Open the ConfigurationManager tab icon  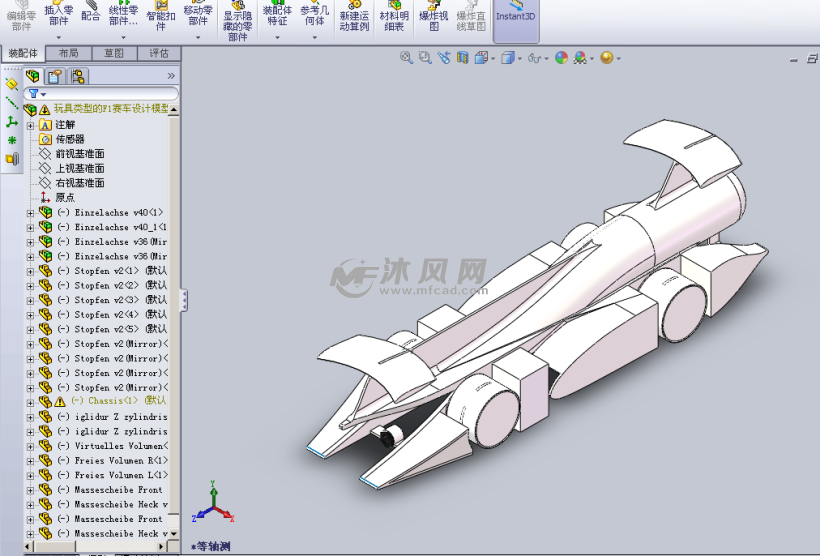pyautogui.click(x=78, y=76)
